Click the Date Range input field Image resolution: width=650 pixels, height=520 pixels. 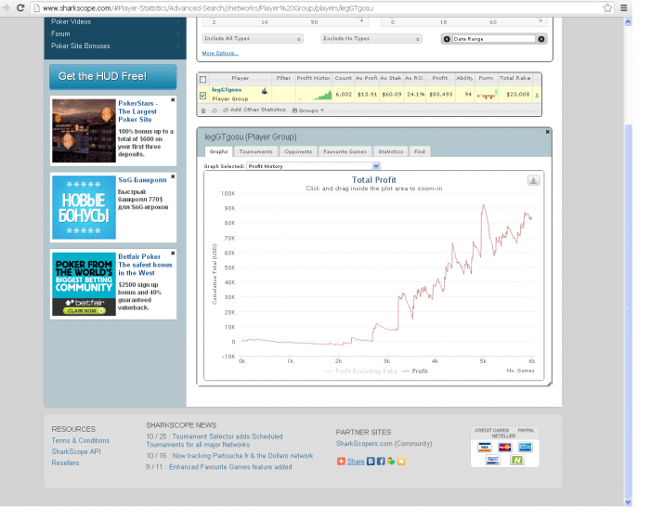[493, 39]
